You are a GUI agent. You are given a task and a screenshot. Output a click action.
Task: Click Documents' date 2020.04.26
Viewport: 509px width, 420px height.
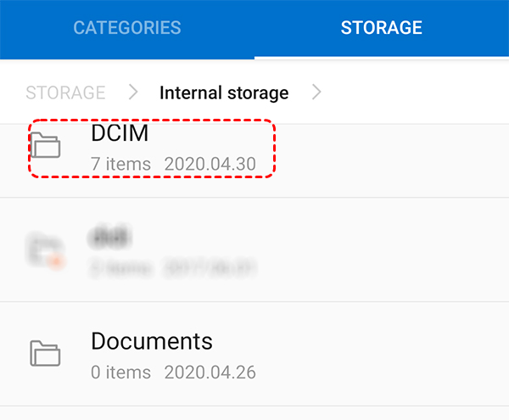(210, 372)
